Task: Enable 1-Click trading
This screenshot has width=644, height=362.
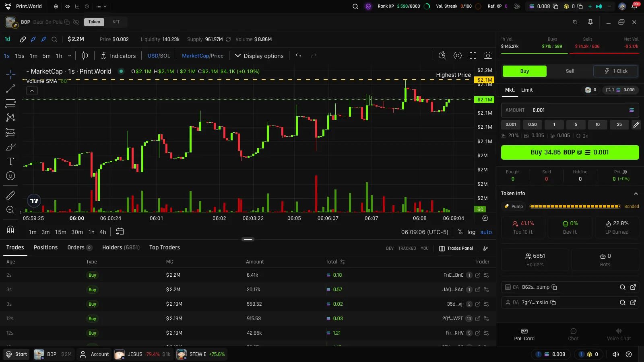Action: click(616, 71)
